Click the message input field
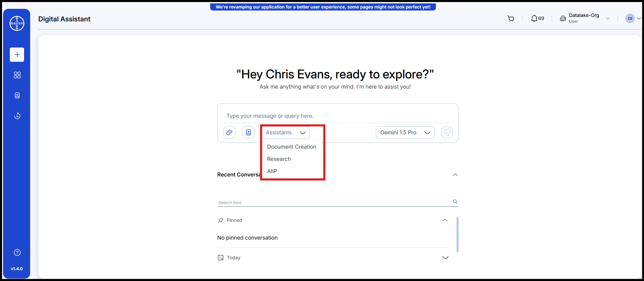644x281 pixels. coord(338,116)
